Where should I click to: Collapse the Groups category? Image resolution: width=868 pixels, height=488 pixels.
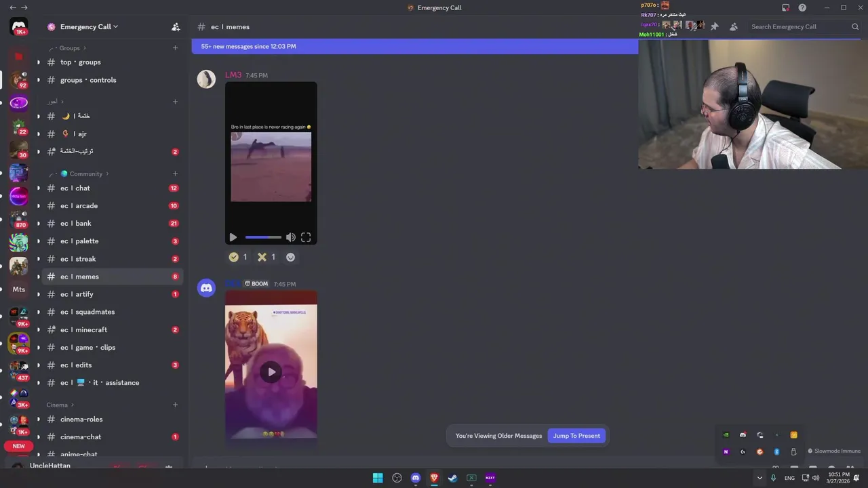coord(69,48)
